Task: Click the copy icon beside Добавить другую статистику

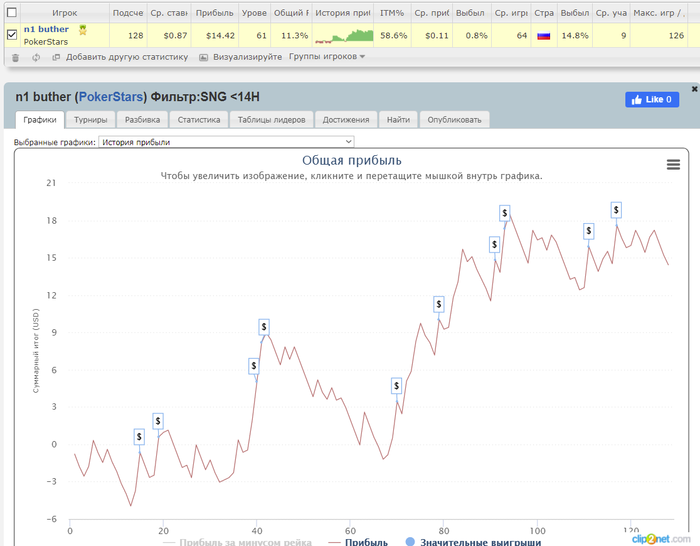Action: coord(56,57)
